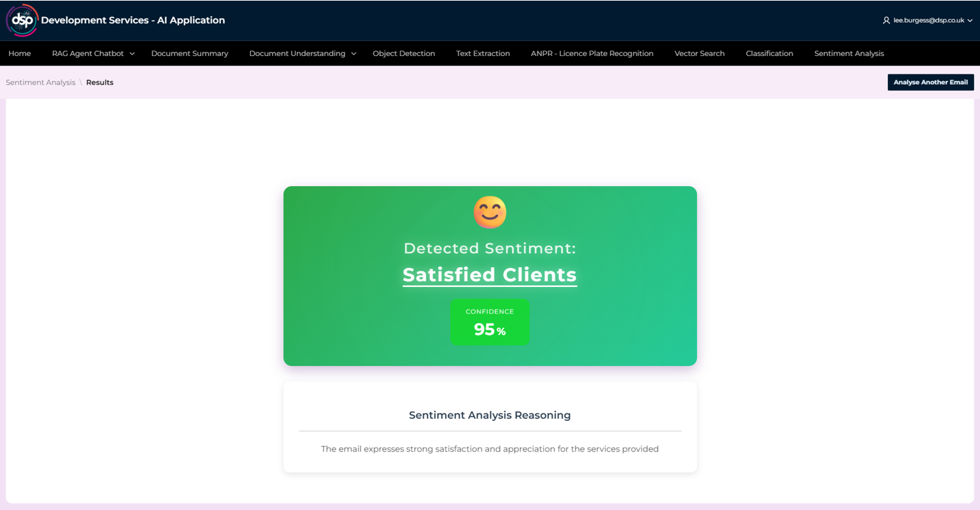The width and height of the screenshot is (980, 510).
Task: Open the Document Understanding dropdown chevron
Action: pyautogui.click(x=354, y=54)
